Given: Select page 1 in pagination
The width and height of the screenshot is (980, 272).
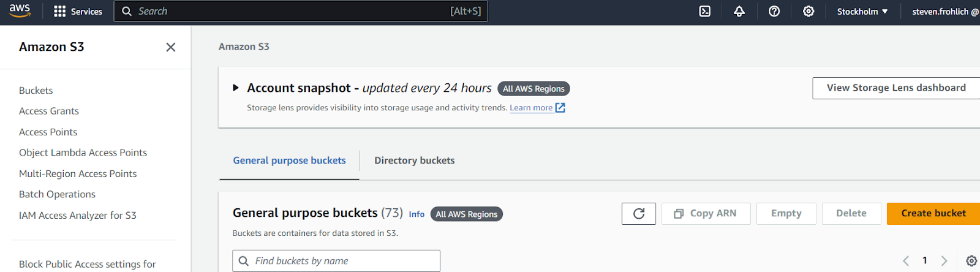Looking at the screenshot, I should click(x=925, y=261).
